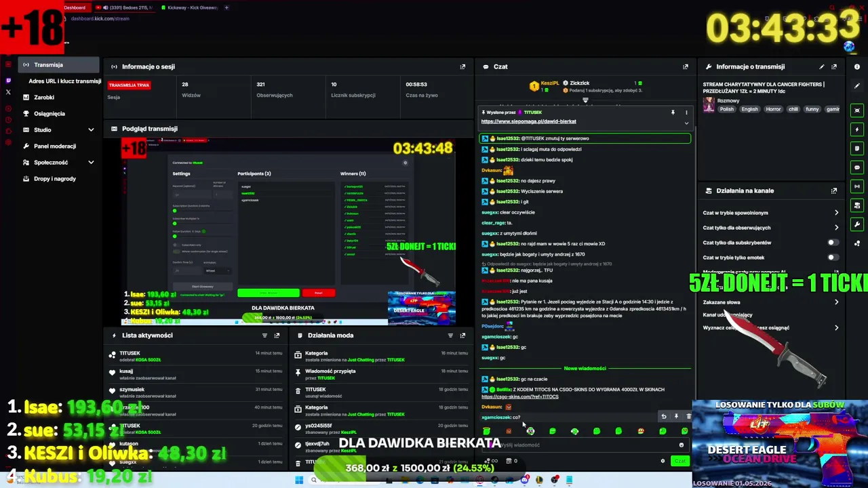
Task: Click the 'szymusiek' activity row
Action: [197, 393]
